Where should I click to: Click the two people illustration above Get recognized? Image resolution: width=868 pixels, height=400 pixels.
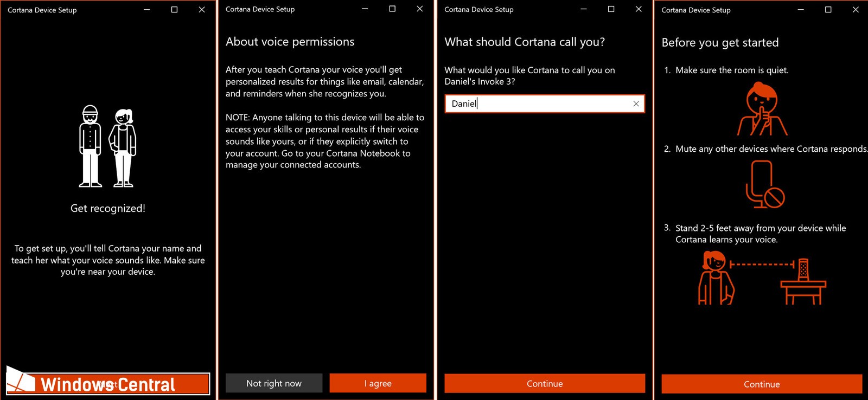[x=107, y=146]
